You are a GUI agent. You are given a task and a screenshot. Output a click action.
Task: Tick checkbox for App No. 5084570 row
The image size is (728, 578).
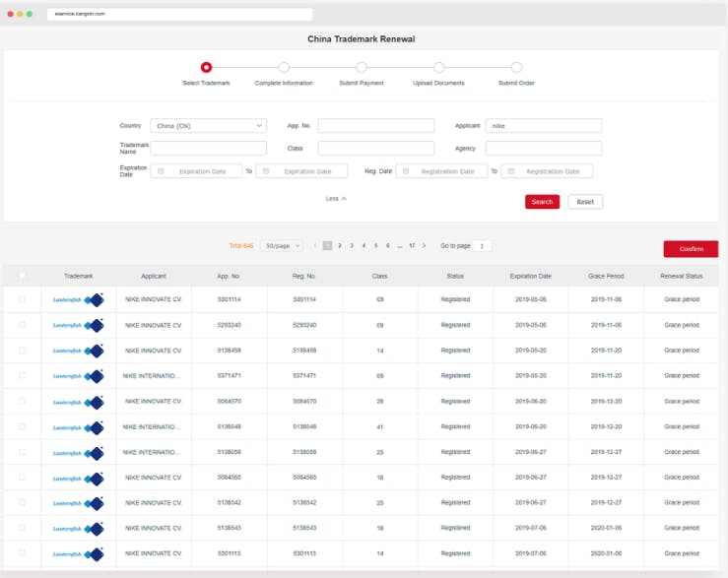(22, 401)
